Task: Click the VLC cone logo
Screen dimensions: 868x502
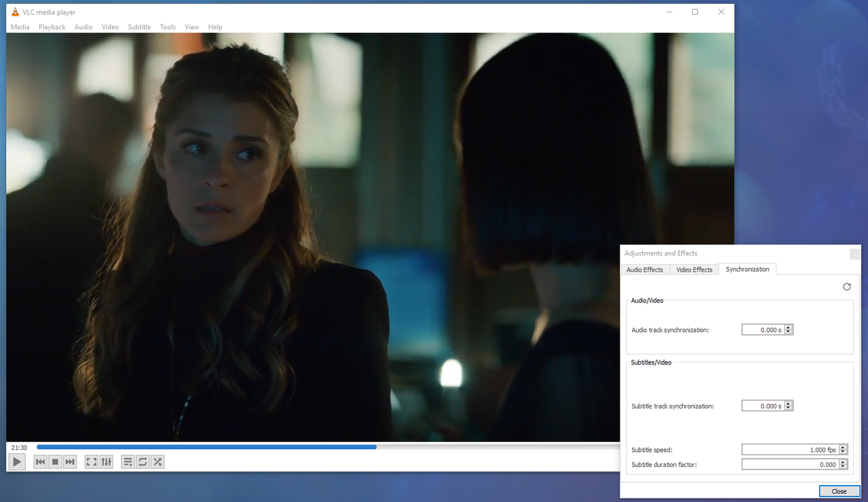Action: (15, 12)
